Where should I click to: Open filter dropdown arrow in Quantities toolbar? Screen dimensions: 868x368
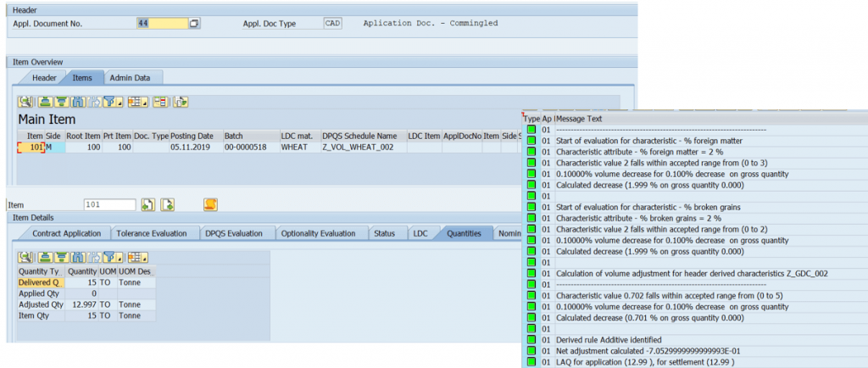120,257
